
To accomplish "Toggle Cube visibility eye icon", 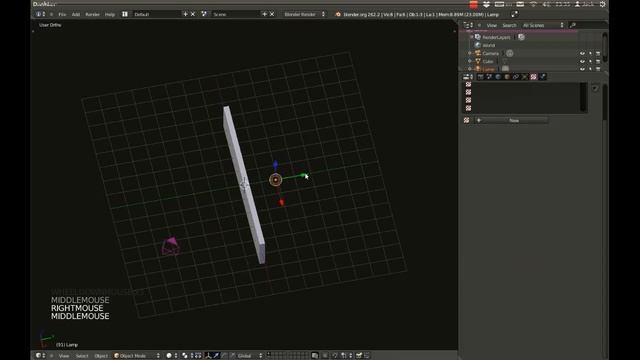I will [x=582, y=61].
